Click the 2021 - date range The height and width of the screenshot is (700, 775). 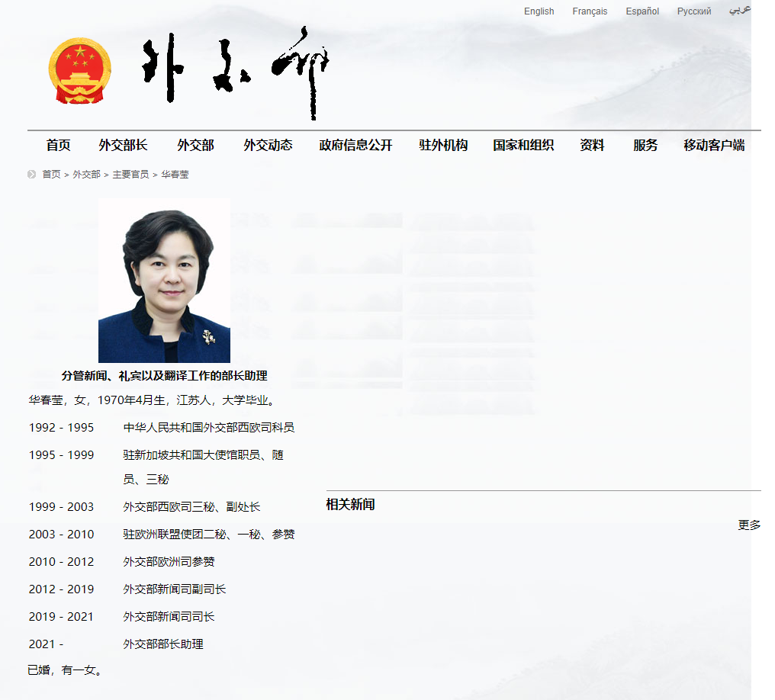pos(46,644)
